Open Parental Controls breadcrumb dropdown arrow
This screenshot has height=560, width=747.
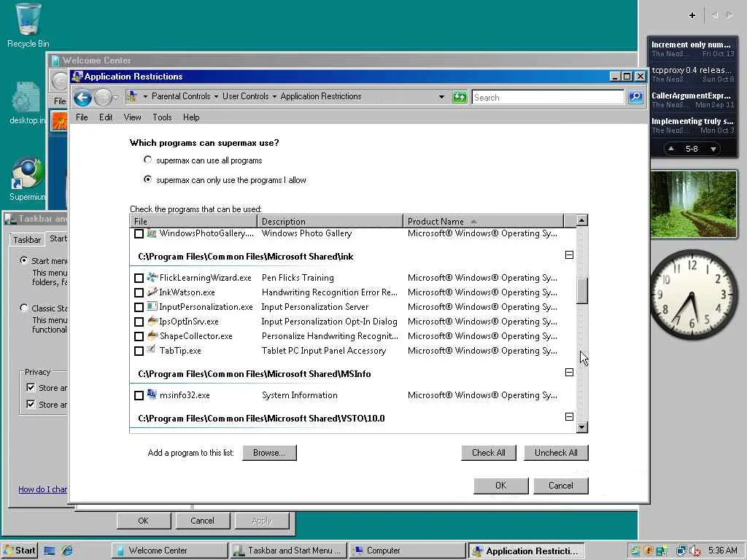[x=216, y=97]
